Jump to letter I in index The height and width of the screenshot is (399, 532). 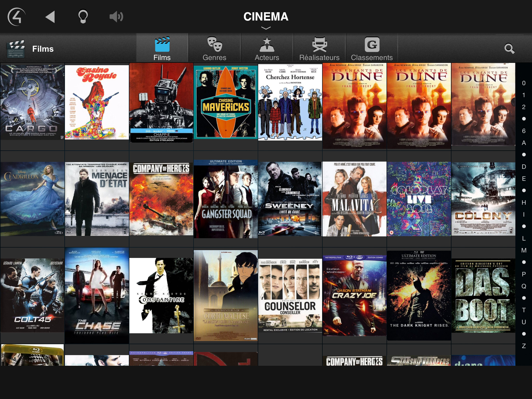coord(524,215)
